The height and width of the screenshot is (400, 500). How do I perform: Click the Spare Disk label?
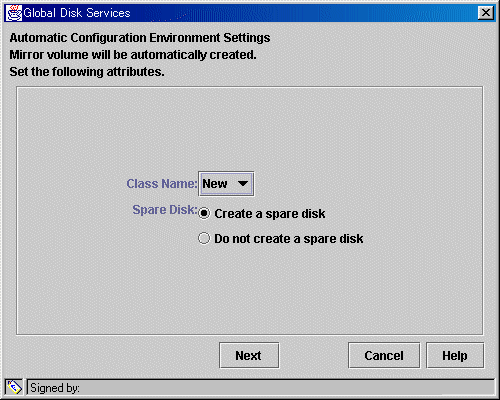tap(165, 210)
